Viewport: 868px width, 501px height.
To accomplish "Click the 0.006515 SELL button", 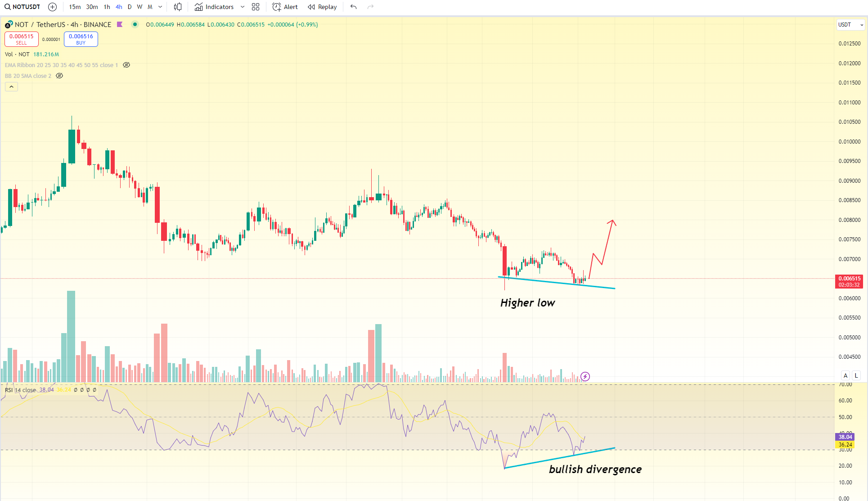I will [21, 39].
